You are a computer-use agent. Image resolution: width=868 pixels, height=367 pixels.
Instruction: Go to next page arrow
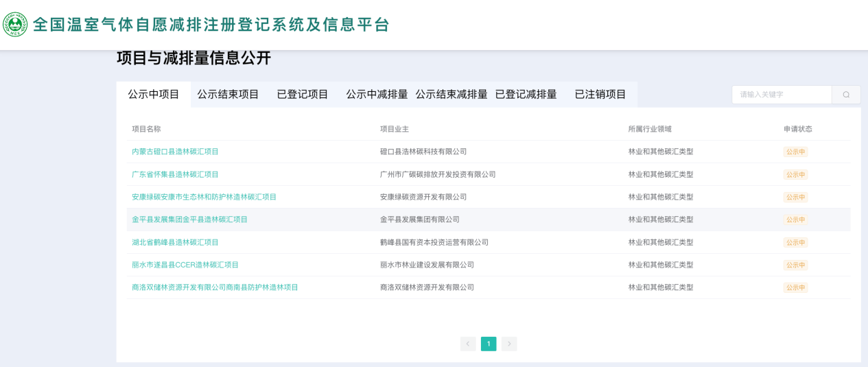pyautogui.click(x=509, y=344)
